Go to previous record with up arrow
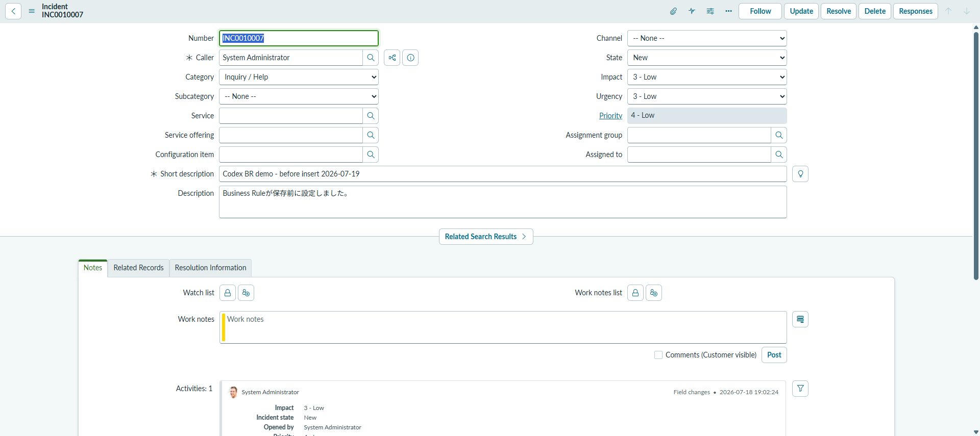Image resolution: width=980 pixels, height=436 pixels. click(948, 11)
